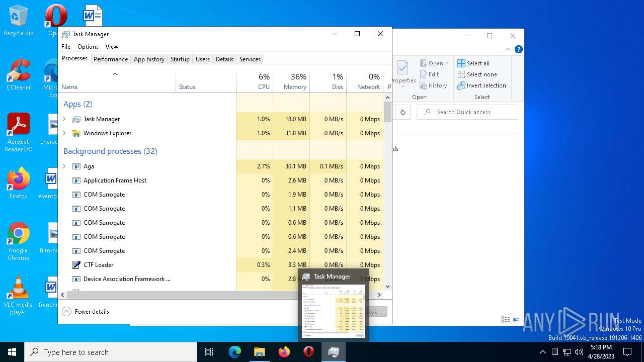The image size is (644, 362).
Task: Launch Microsoft Edge from the taskbar
Action: click(x=235, y=352)
